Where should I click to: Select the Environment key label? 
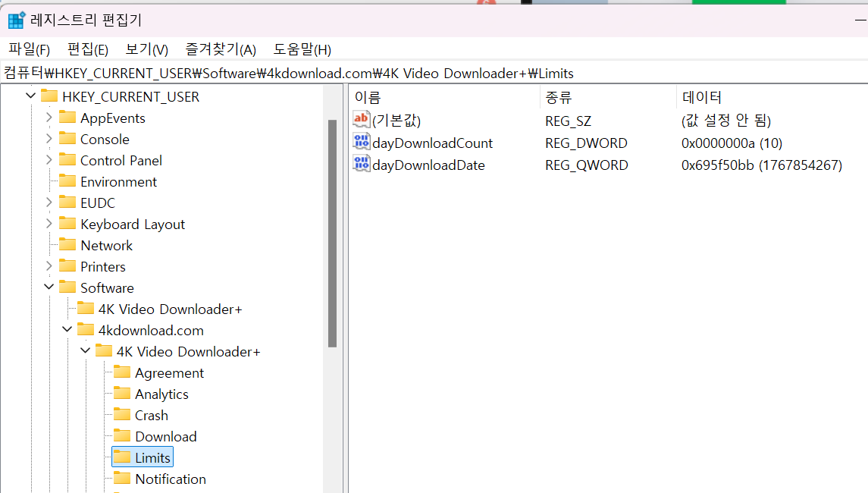(x=118, y=182)
